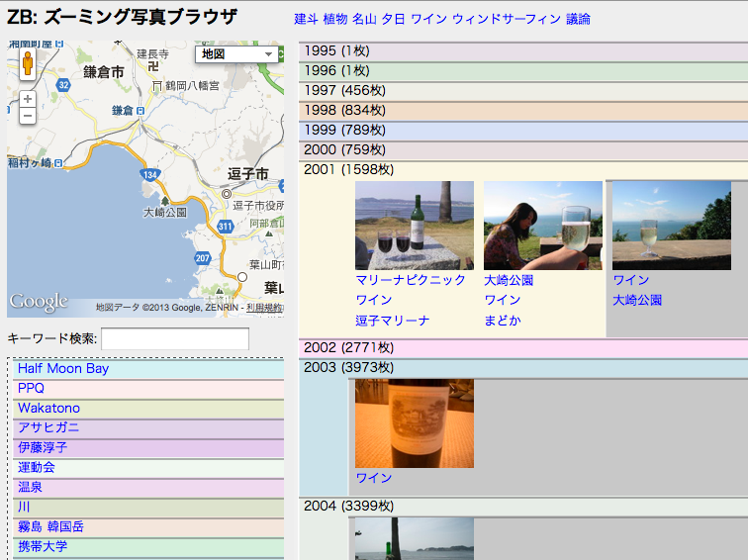Viewport: 748px width, 560px height.
Task: Select the 建斗 tag link
Action: click(x=306, y=19)
